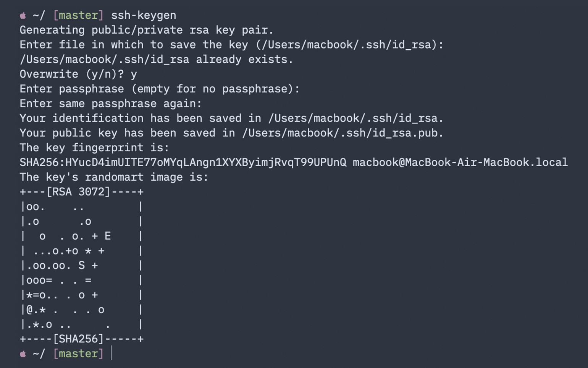Click the Overwrite (y/n)? y line
The width and height of the screenshot is (588, 368).
coord(78,74)
